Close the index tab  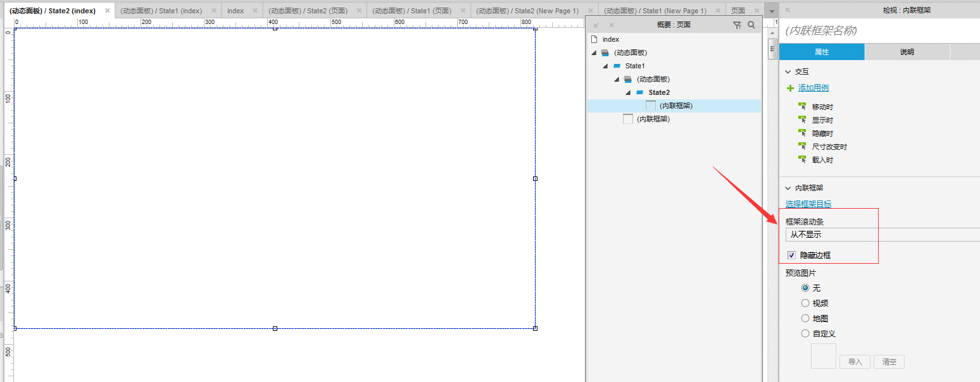click(255, 11)
